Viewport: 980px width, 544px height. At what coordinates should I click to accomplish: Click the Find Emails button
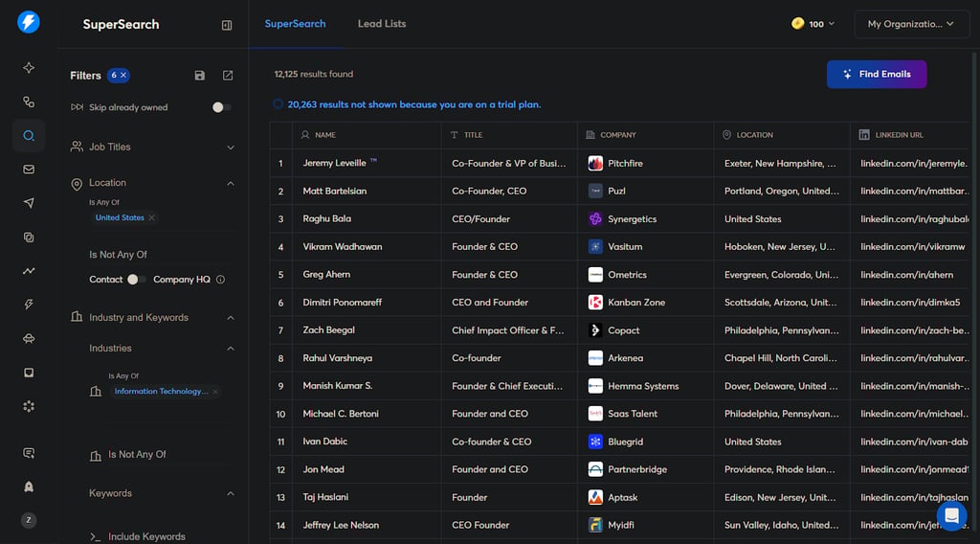[877, 75]
